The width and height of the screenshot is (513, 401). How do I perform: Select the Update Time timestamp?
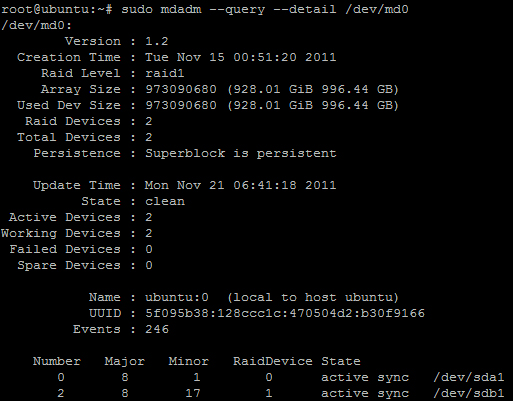[x=240, y=185]
